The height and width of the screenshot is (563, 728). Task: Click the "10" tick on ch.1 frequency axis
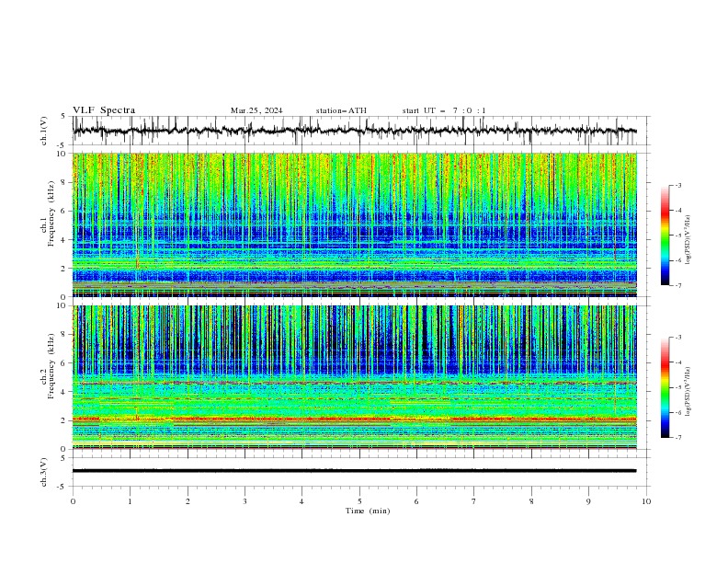63,154
